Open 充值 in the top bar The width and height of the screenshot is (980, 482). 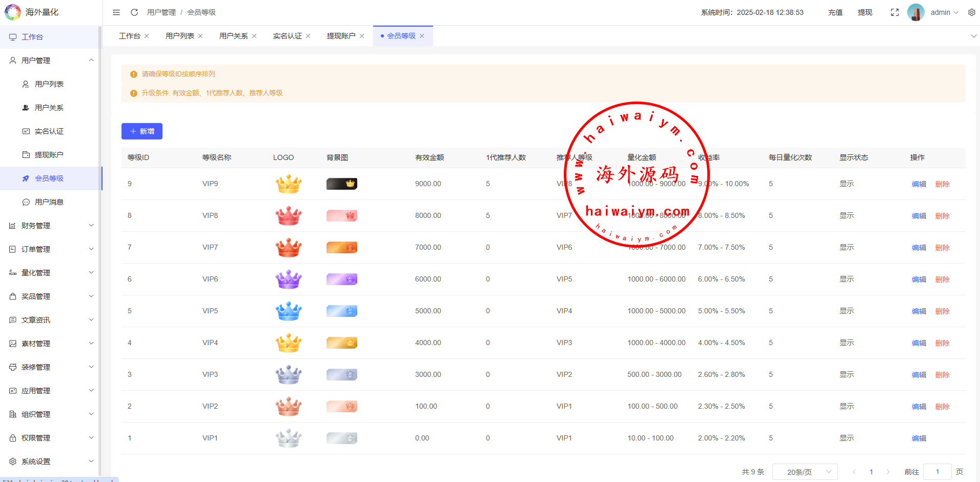coord(835,12)
